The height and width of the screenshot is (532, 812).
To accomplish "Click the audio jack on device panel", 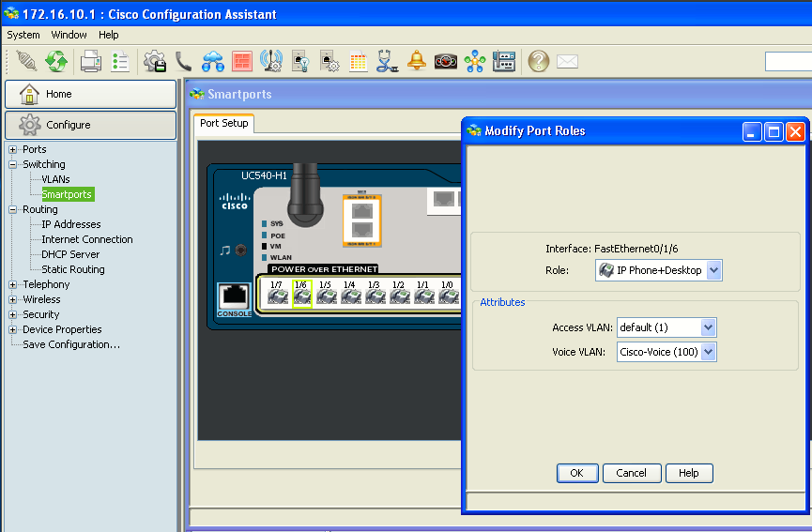I will coord(241,251).
